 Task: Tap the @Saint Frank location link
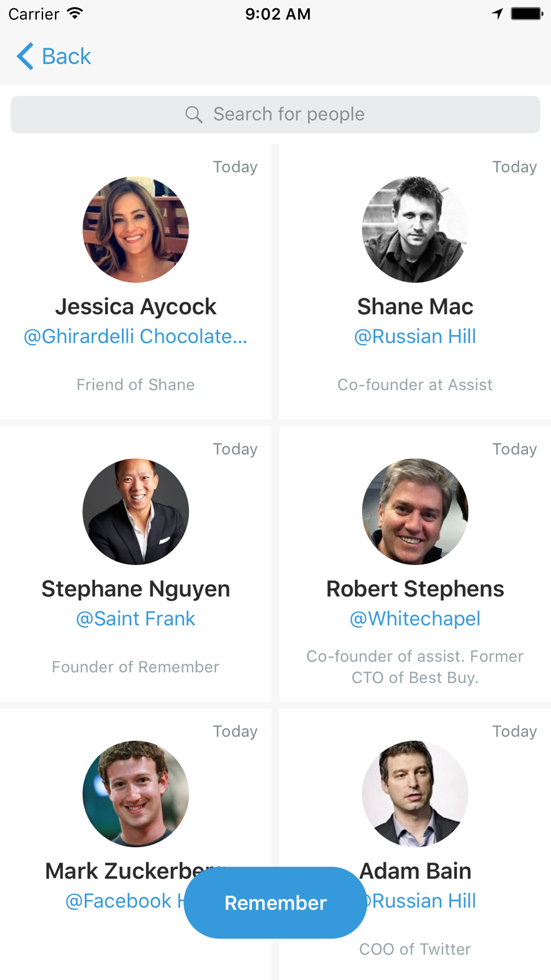(136, 618)
